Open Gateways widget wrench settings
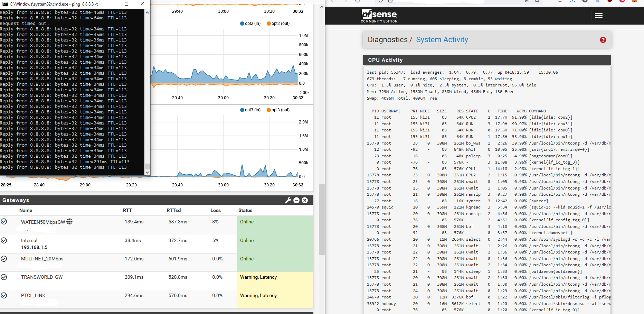This screenshot has width=644, height=314. pyautogui.click(x=288, y=200)
